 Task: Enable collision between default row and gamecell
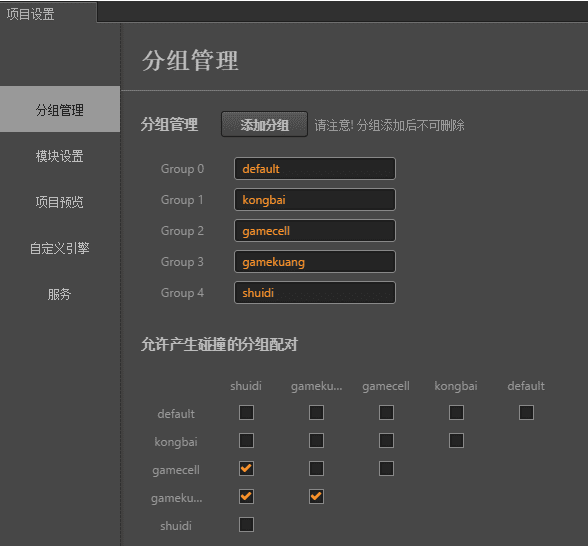coord(386,412)
